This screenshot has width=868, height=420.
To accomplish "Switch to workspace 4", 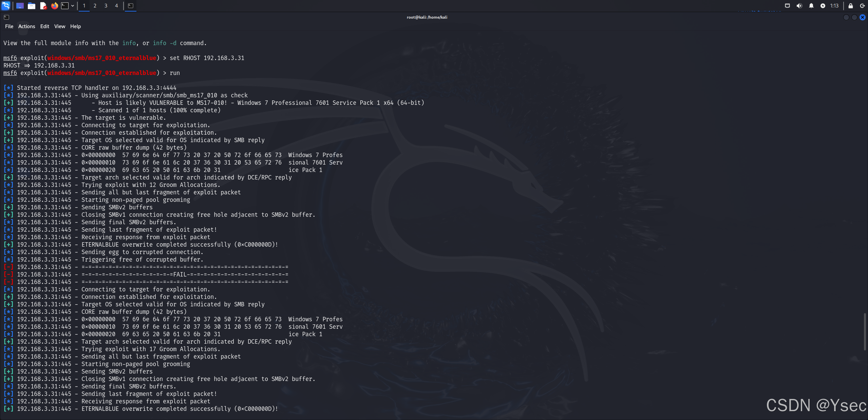I will pos(116,6).
